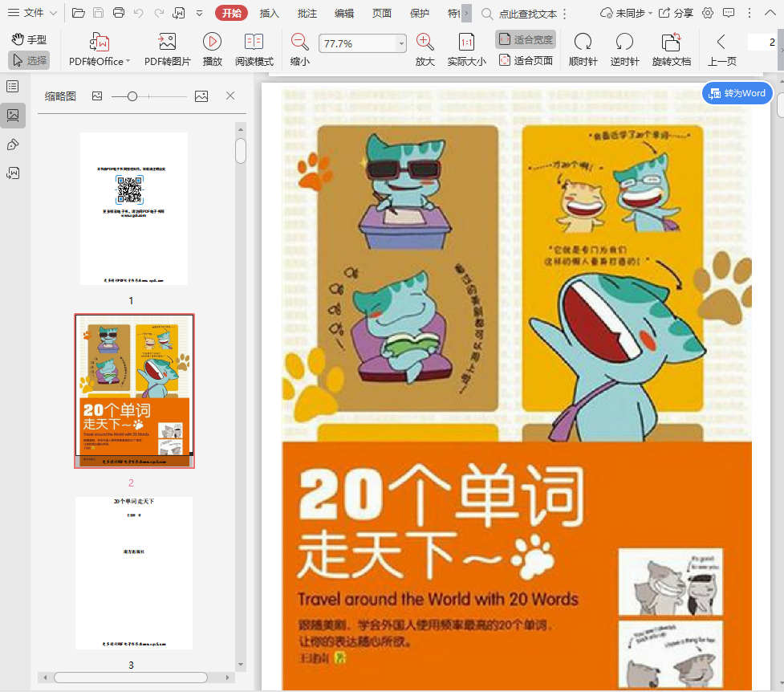784x692 pixels.
Task: Click the 放大 zoom in tool
Action: click(x=425, y=49)
